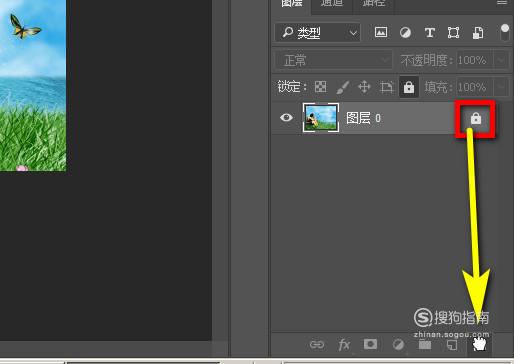514x364 pixels.
Task: Open the fx layer style menu
Action: pos(344,344)
